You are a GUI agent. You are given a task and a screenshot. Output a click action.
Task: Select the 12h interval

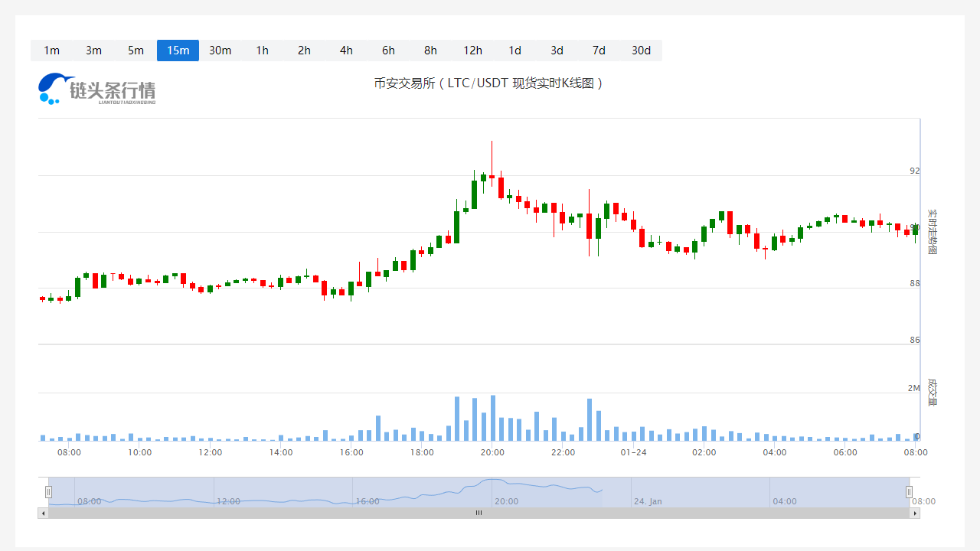pyautogui.click(x=472, y=51)
